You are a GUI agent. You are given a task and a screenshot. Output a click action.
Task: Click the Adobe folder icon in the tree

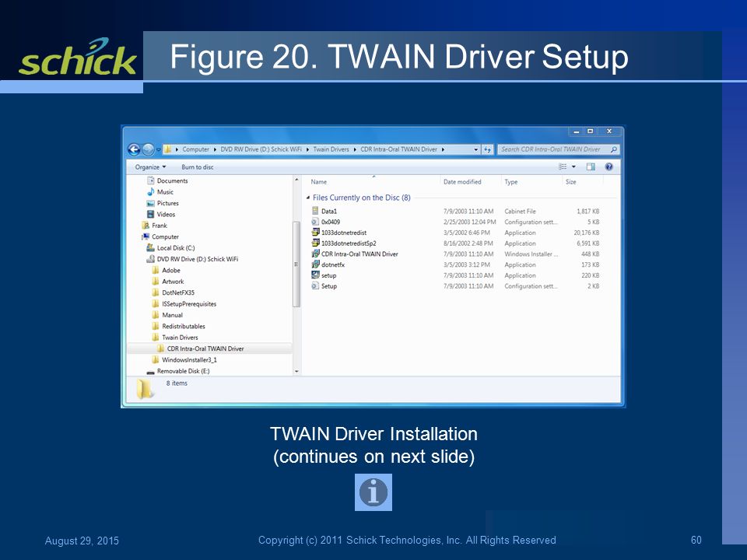[x=156, y=271]
